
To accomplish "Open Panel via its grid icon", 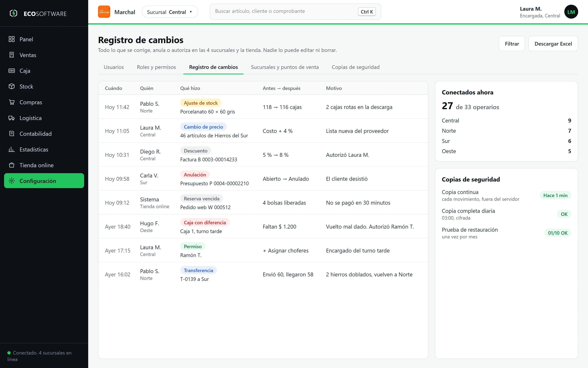I will [x=12, y=39].
